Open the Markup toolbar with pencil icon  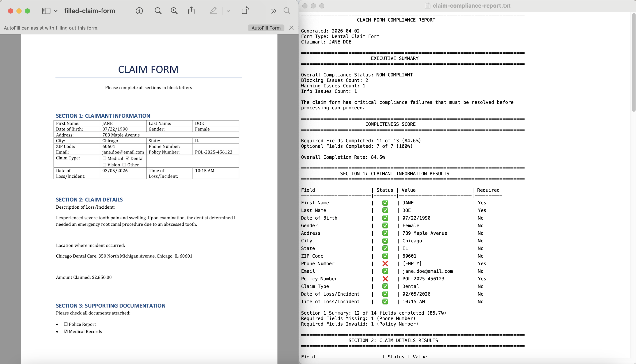pos(213,11)
